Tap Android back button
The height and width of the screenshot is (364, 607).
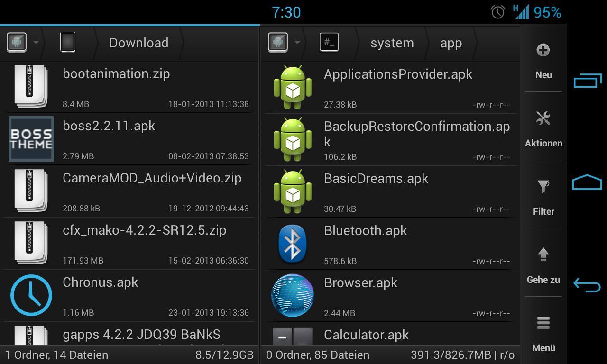click(587, 284)
